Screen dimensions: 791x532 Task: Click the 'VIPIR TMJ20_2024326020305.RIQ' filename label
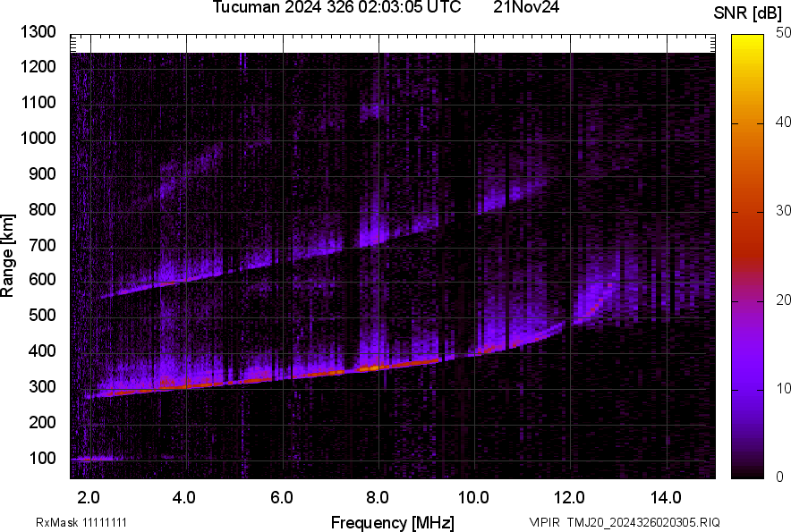coord(624,522)
